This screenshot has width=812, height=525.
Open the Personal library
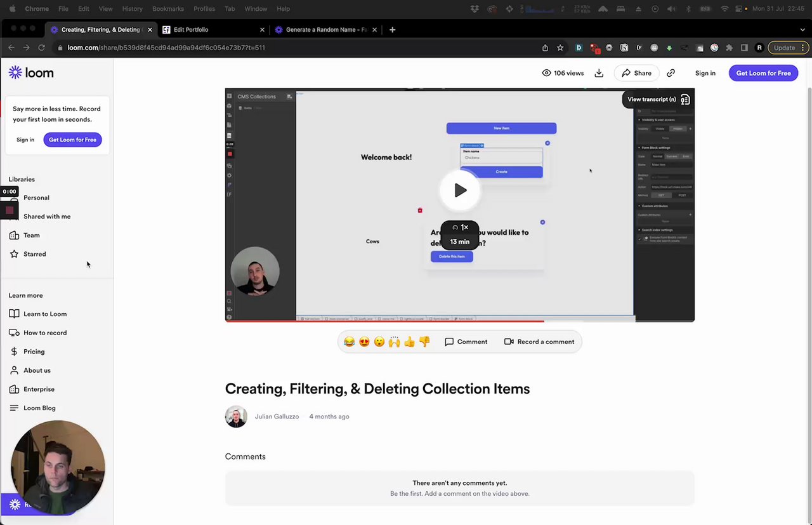pyautogui.click(x=36, y=197)
